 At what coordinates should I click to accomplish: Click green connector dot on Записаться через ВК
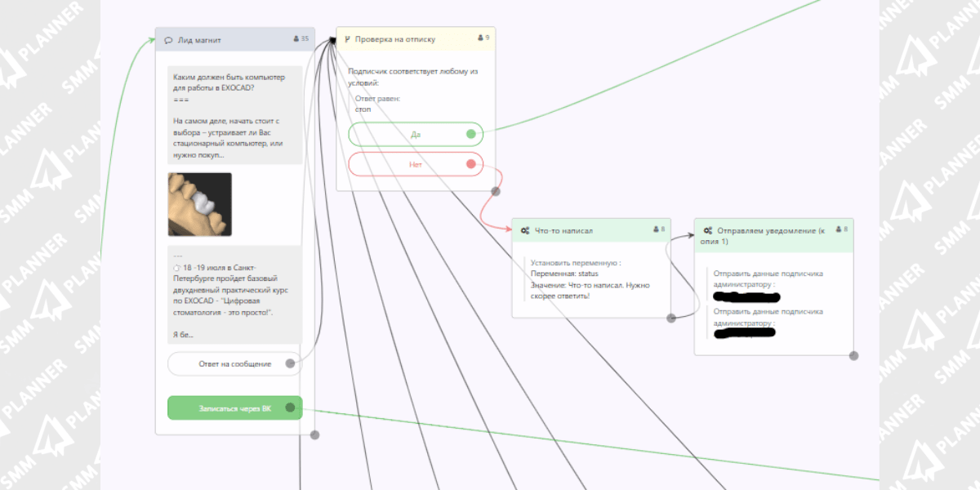pos(290,408)
